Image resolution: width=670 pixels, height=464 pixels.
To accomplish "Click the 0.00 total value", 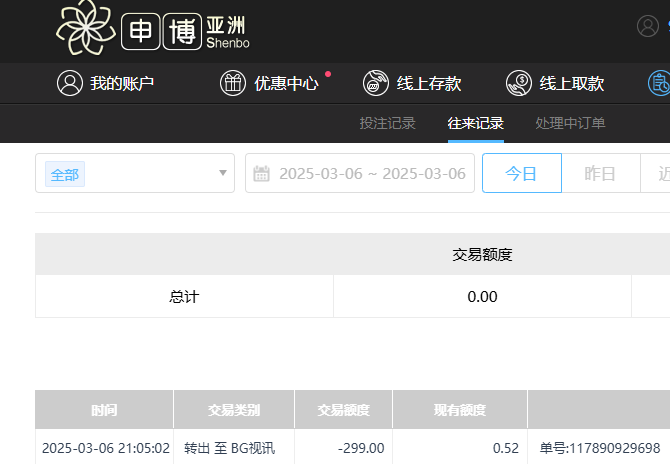I will pos(482,297).
